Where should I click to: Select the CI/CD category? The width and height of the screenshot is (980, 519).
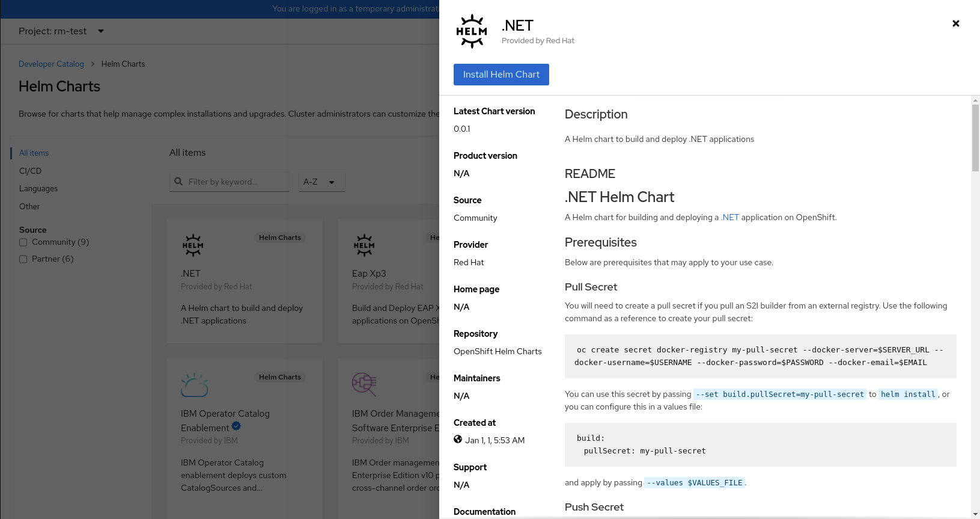pyautogui.click(x=30, y=171)
